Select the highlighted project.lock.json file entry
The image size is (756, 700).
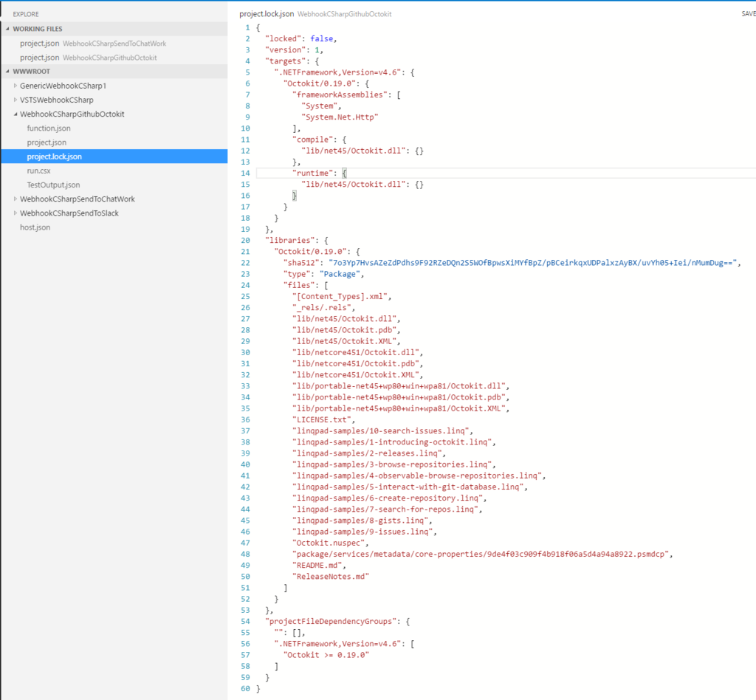pyautogui.click(x=55, y=156)
